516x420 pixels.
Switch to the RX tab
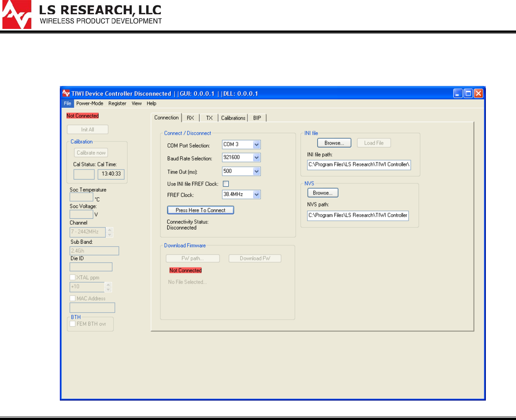(190, 118)
